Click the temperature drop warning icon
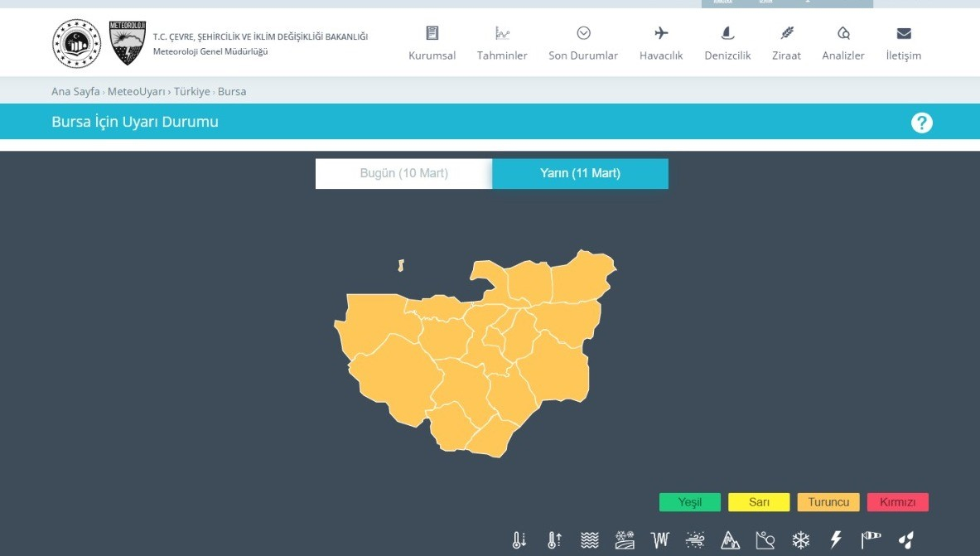Screen dimensions: 980x556 coord(519,540)
